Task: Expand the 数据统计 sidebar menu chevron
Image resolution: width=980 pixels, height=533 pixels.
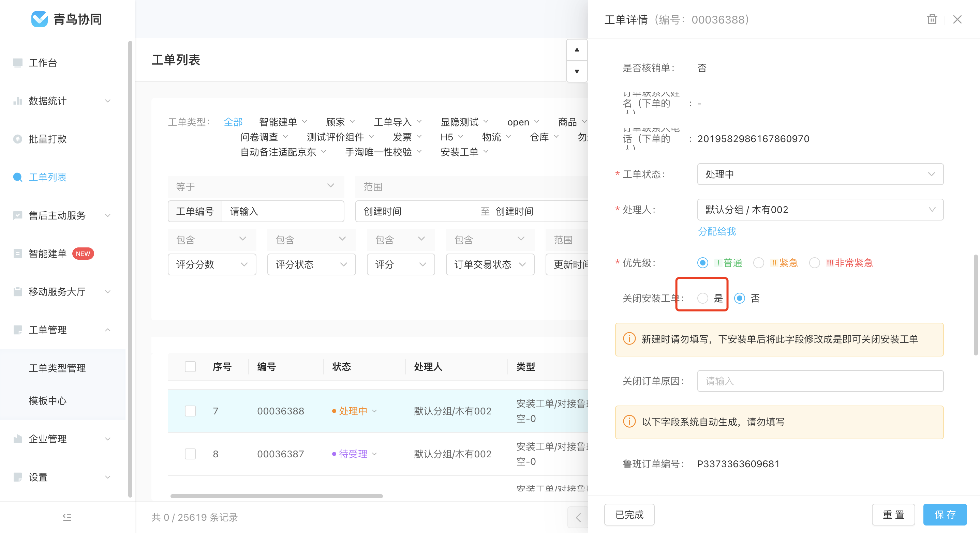Action: click(x=108, y=101)
